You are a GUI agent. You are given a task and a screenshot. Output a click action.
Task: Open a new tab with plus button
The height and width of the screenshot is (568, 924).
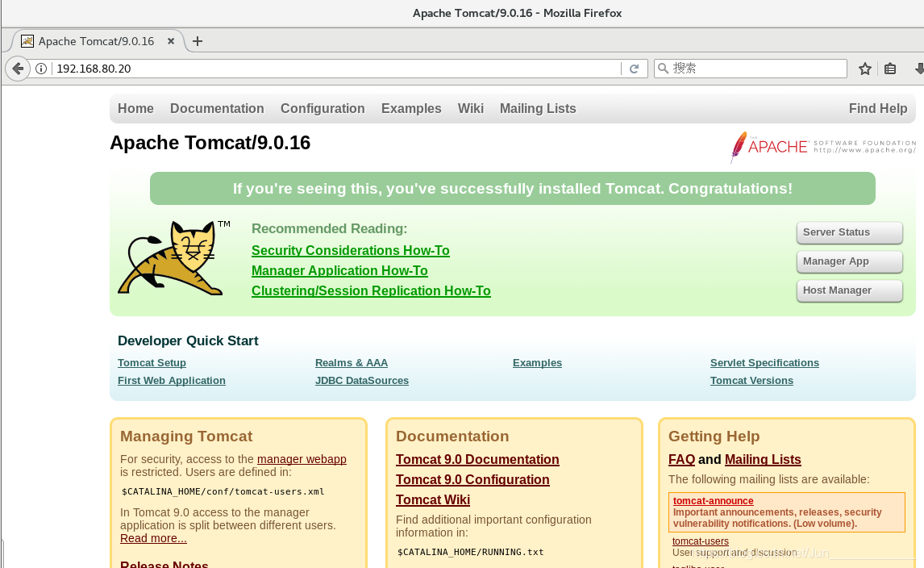click(198, 41)
